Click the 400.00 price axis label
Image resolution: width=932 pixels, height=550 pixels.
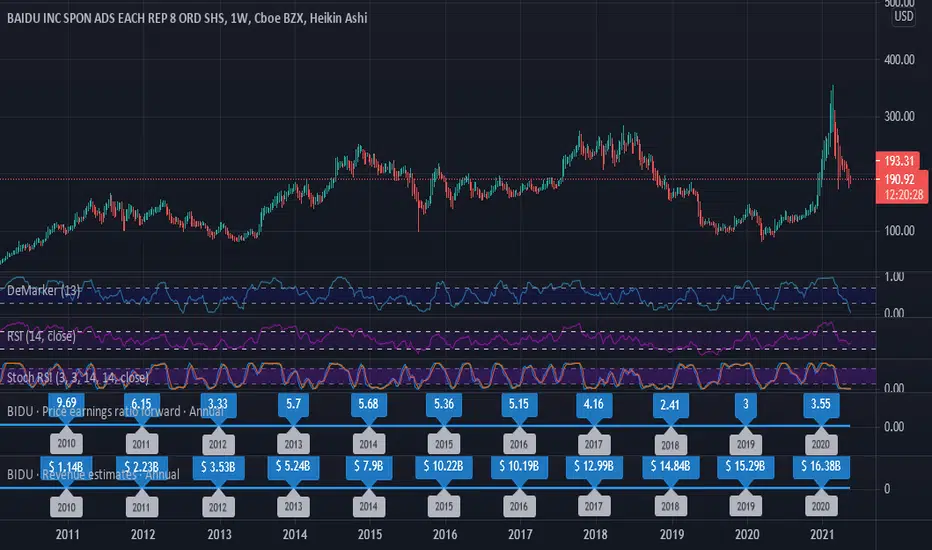pos(899,59)
